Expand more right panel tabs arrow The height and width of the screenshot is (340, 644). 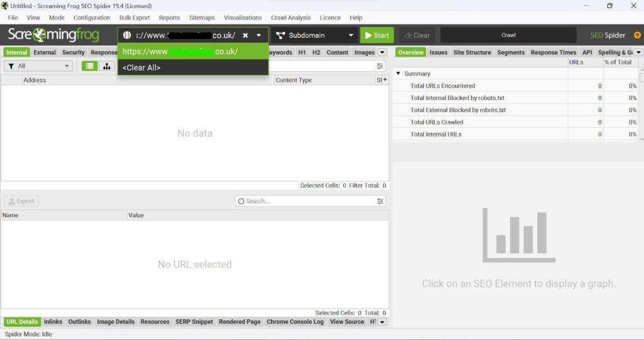[x=638, y=52]
